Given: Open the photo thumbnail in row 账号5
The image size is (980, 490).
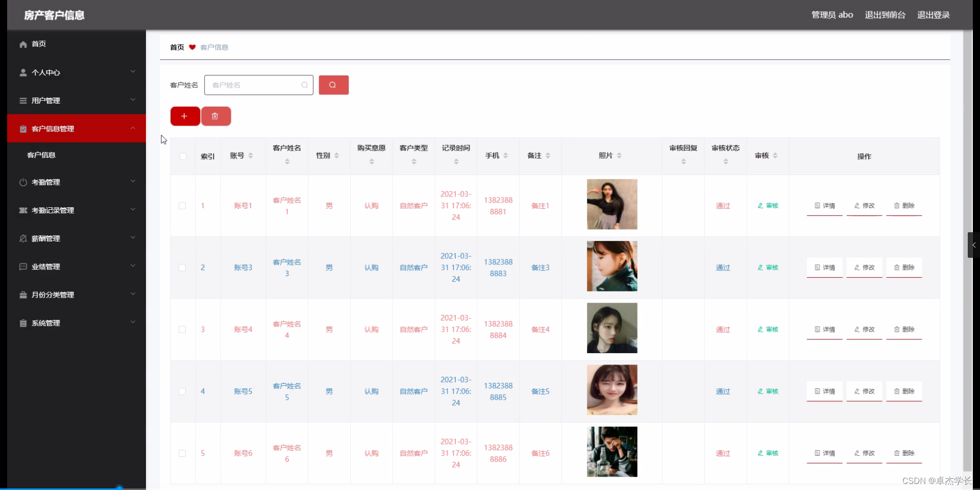Looking at the screenshot, I should tap(612, 390).
